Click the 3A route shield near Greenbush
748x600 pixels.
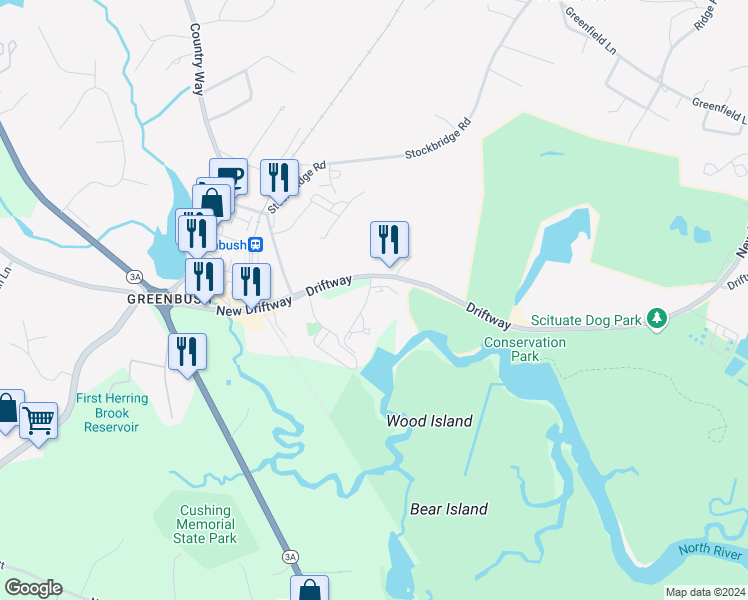tap(135, 277)
